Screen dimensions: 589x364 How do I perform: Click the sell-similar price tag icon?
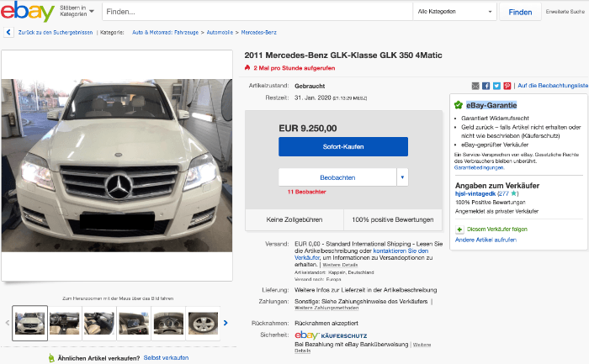coord(52,358)
